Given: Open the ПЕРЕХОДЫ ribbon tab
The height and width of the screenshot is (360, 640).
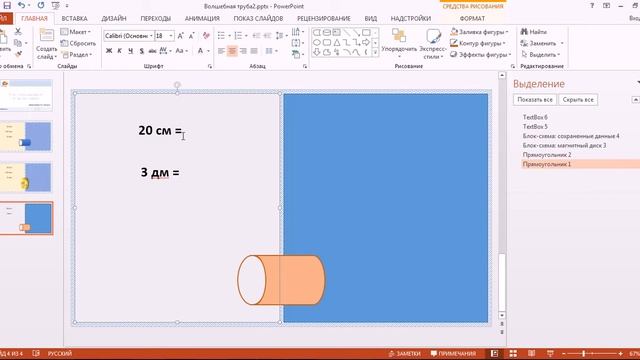Looking at the screenshot, I should pyautogui.click(x=156, y=18).
